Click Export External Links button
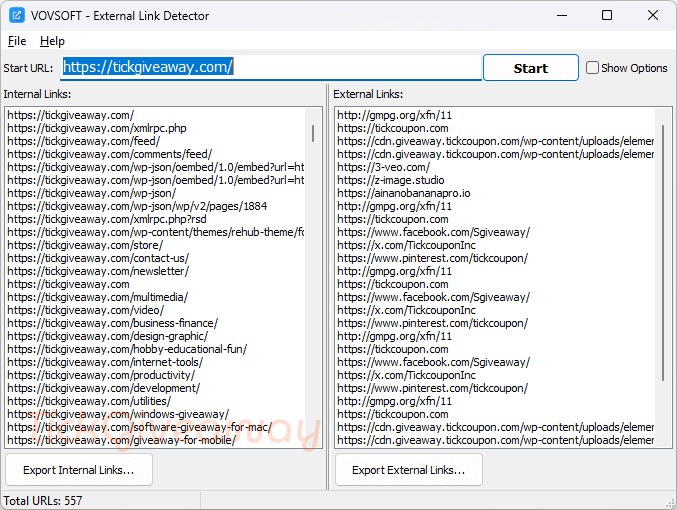The width and height of the screenshot is (677, 510). [x=408, y=470]
